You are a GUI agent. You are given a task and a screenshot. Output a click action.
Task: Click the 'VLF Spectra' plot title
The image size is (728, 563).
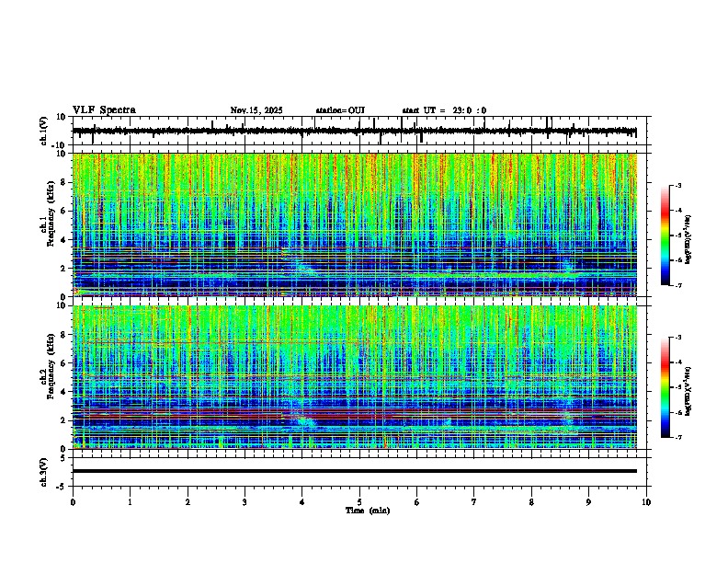pos(104,110)
